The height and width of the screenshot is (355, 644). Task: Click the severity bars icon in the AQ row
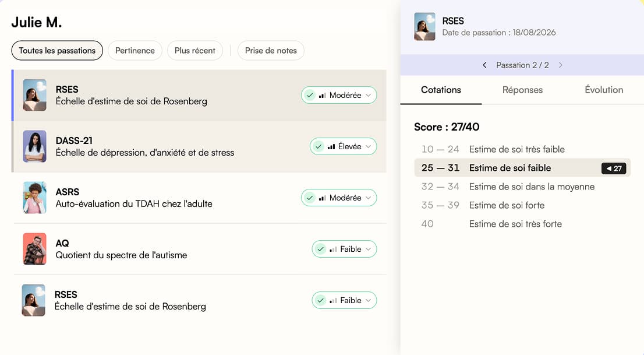click(333, 249)
